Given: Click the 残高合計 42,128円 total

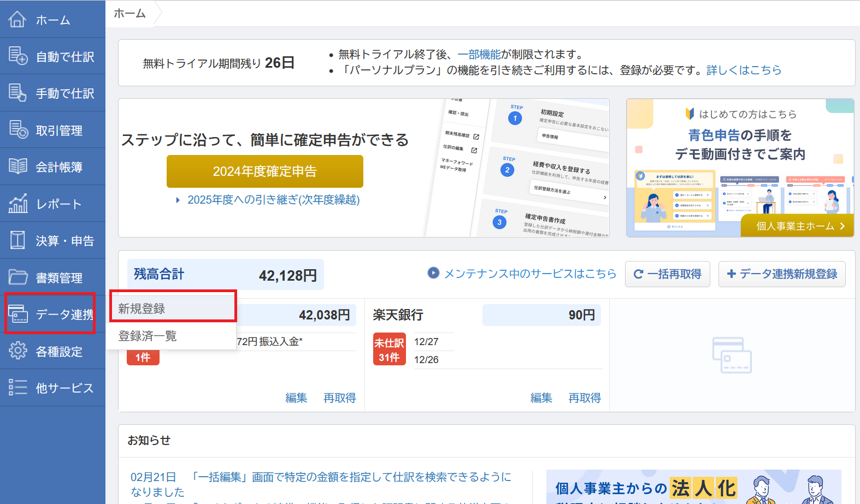Looking at the screenshot, I should (x=226, y=275).
